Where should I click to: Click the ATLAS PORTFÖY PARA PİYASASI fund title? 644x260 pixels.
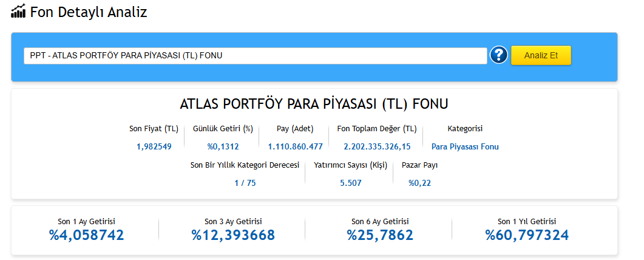pyautogui.click(x=314, y=104)
